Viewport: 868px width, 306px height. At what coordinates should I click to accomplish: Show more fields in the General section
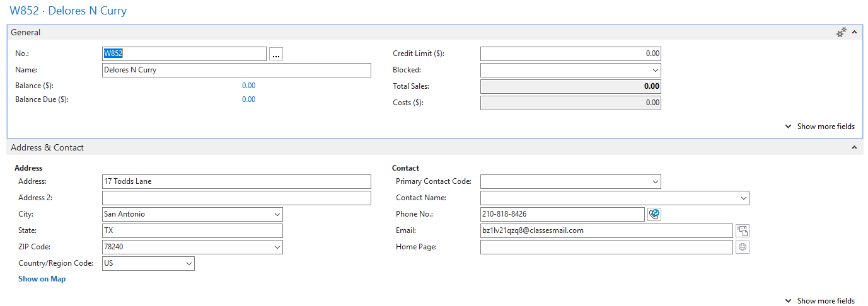click(x=820, y=127)
